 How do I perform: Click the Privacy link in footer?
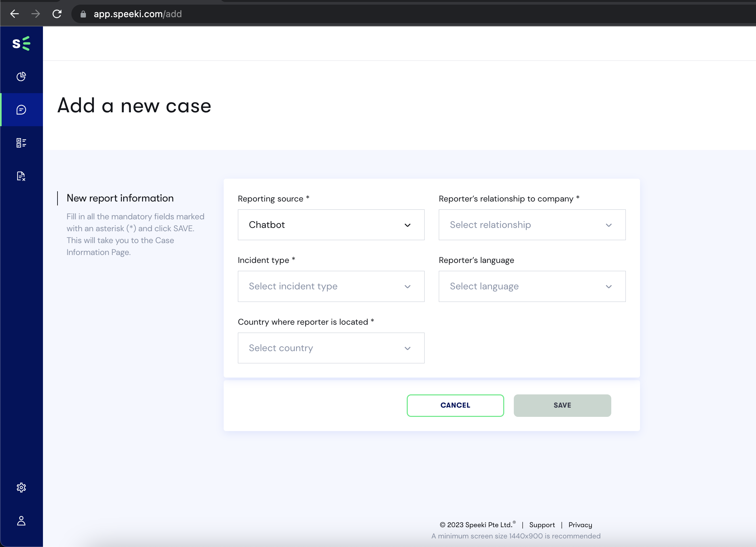tap(580, 524)
